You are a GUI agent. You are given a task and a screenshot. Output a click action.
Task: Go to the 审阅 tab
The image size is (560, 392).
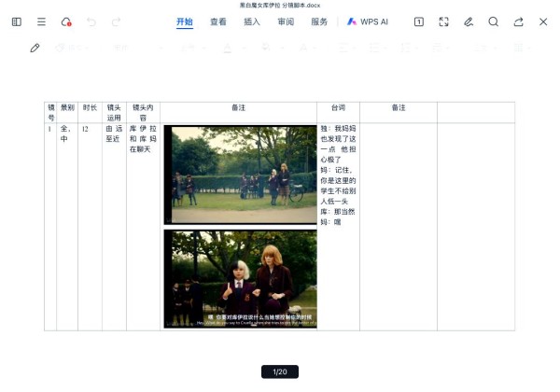286,21
